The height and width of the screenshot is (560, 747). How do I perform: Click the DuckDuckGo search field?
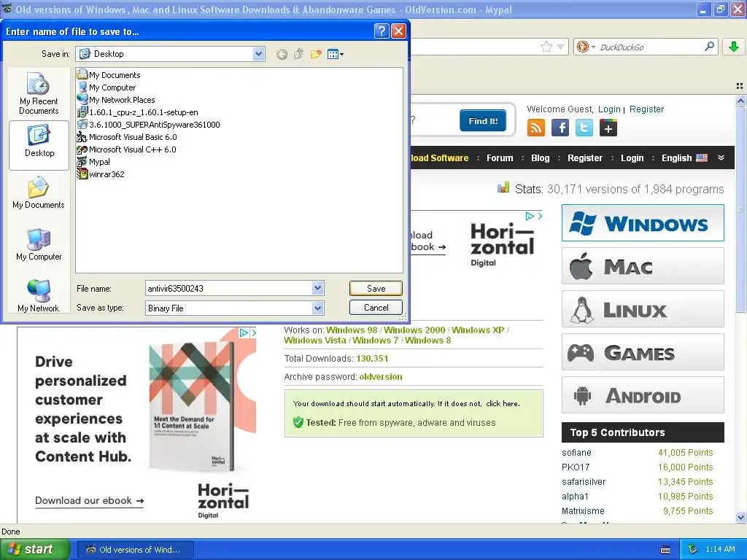click(650, 47)
